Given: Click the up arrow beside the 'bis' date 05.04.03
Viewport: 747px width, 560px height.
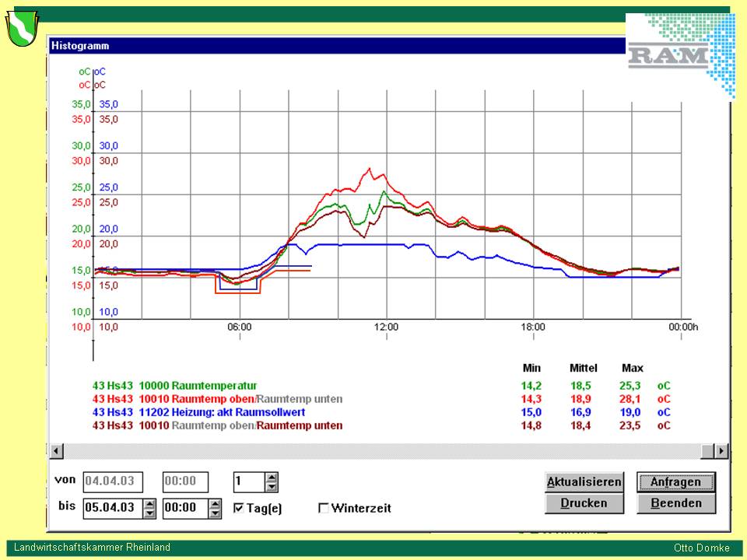Looking at the screenshot, I should point(149,504).
